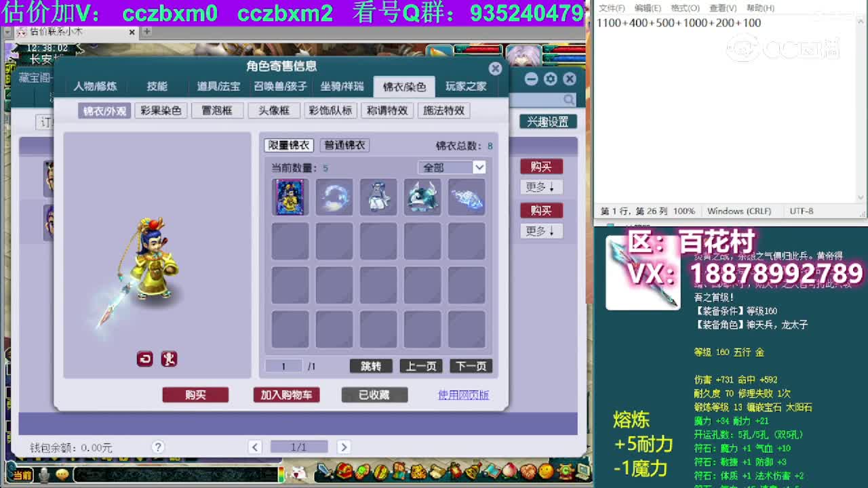Close the character consignment info dialog
This screenshot has width=868, height=488.
pyautogui.click(x=495, y=68)
